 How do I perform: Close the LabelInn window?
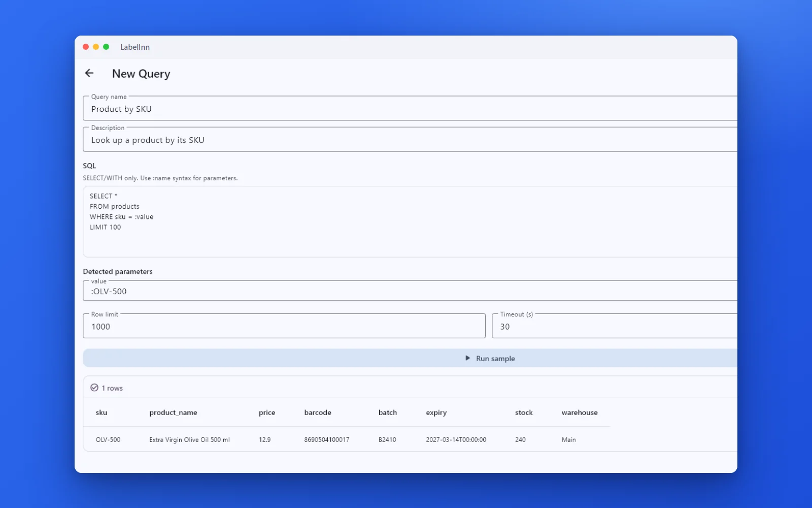tap(86, 47)
